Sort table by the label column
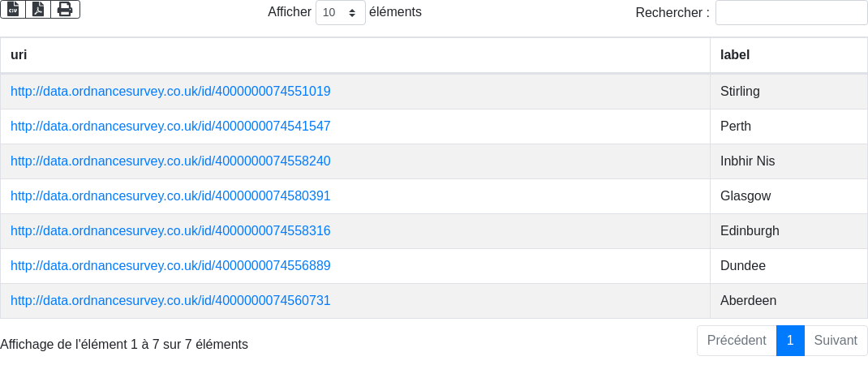Screen dimensions: 868x365 click(x=789, y=55)
